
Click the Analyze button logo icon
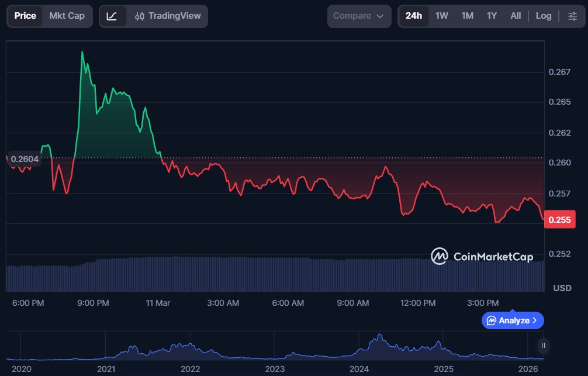coord(491,320)
